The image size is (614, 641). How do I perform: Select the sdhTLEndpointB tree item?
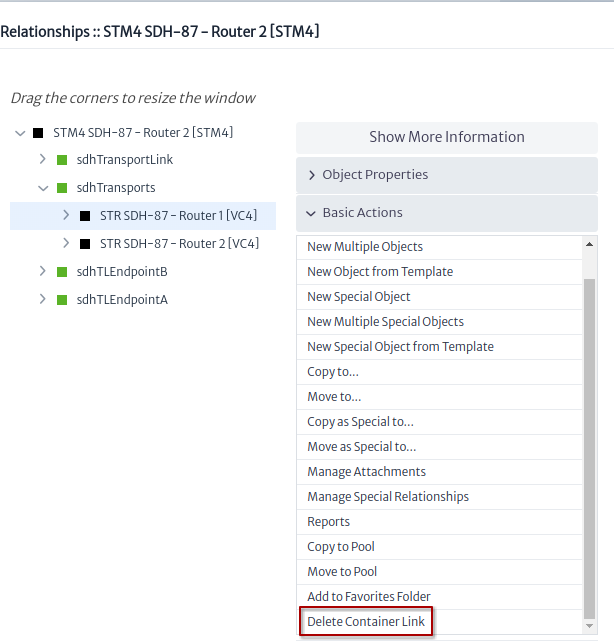tap(122, 272)
